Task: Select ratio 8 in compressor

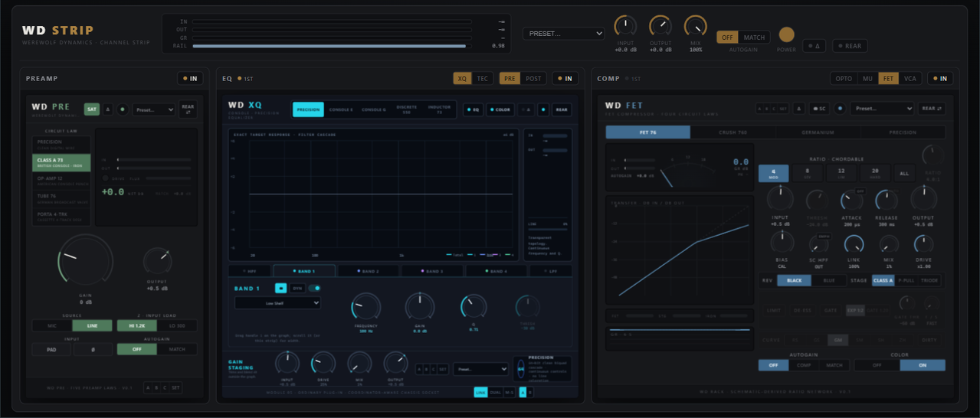Action: pyautogui.click(x=807, y=173)
